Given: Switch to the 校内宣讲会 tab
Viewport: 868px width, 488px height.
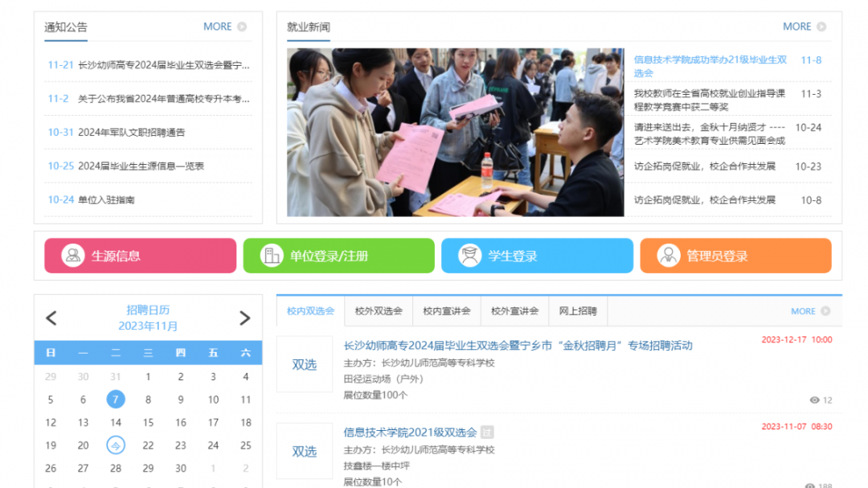Looking at the screenshot, I should [x=446, y=311].
